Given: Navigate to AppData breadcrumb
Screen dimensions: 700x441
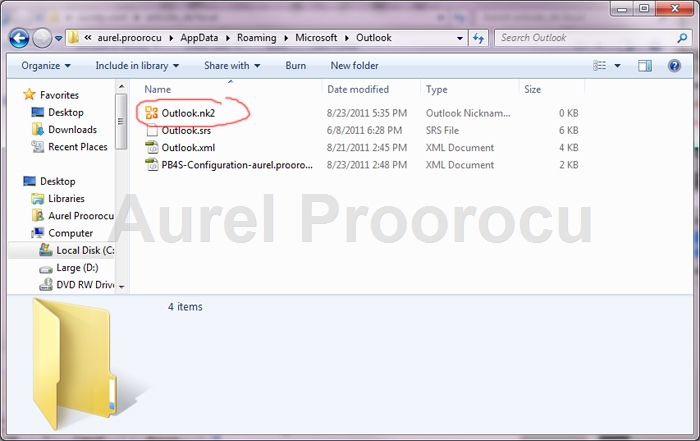Looking at the screenshot, I should 199,38.
